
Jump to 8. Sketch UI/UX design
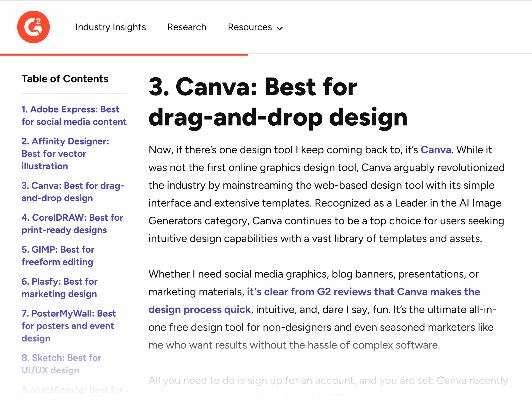pos(61,364)
